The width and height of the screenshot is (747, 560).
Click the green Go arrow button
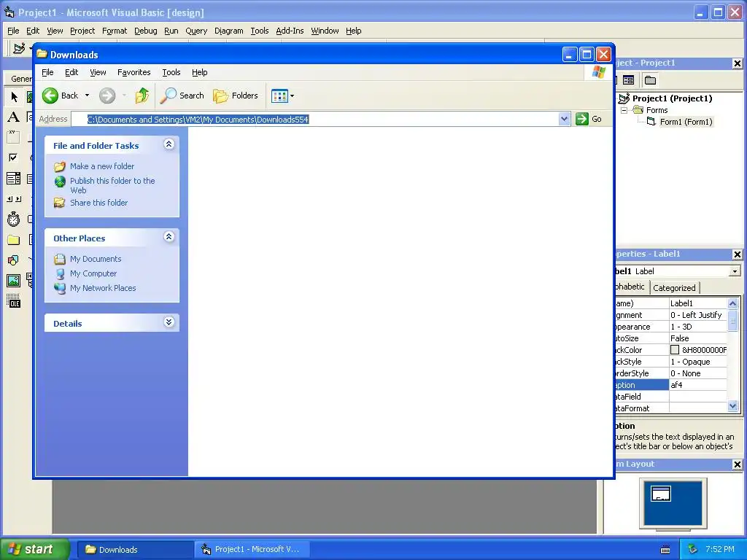(x=581, y=119)
